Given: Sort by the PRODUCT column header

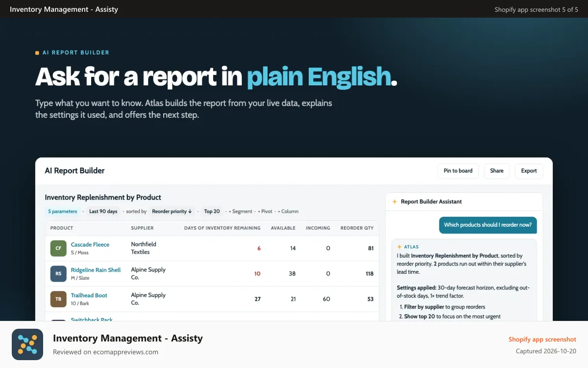Looking at the screenshot, I should [62, 228].
